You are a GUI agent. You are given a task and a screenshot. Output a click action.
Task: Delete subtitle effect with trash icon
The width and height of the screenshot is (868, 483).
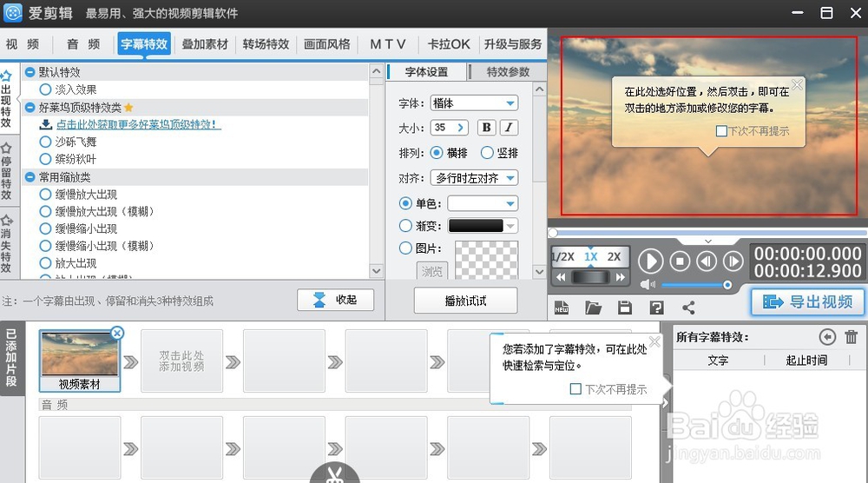852,337
